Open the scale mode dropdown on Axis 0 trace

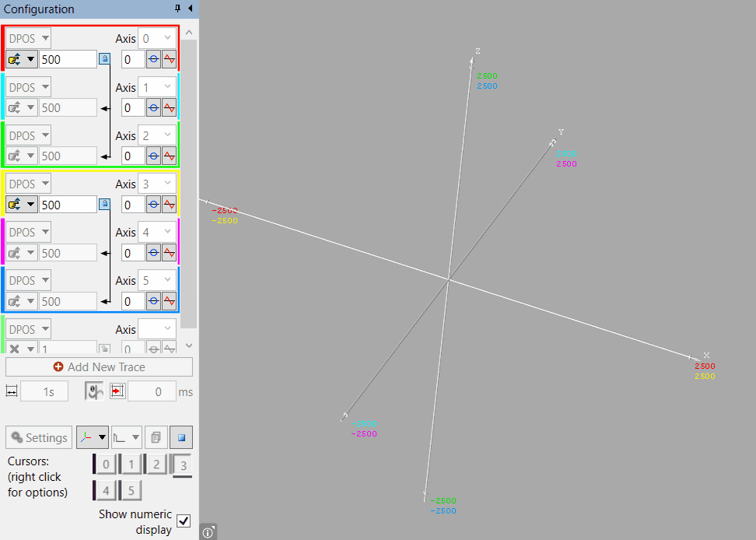click(x=22, y=59)
